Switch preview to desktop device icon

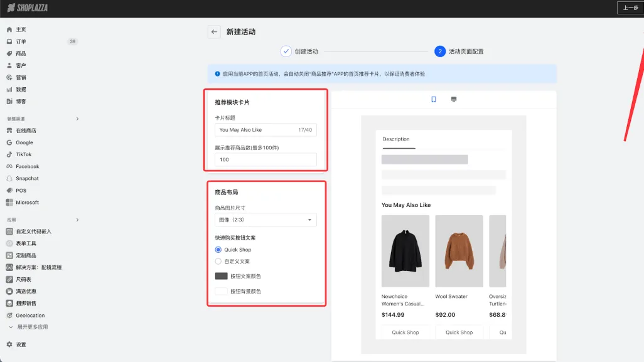click(453, 99)
